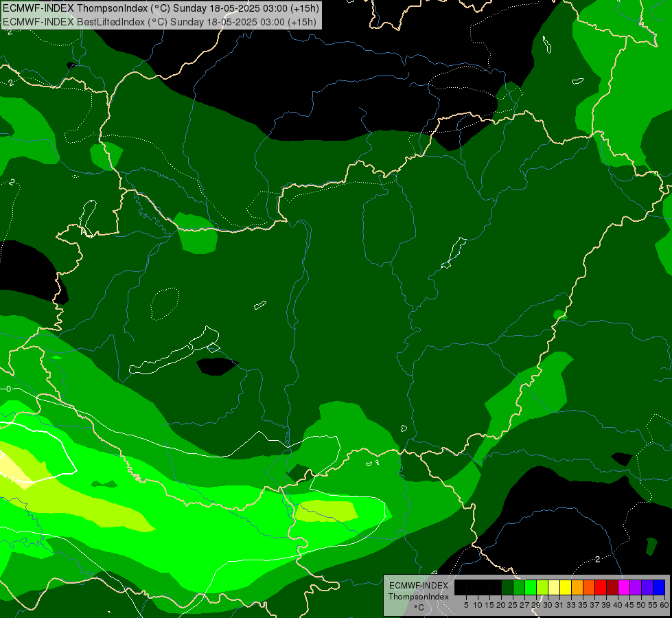The height and width of the screenshot is (618, 672).
Task: Click the bright green 27–29 legend swatch
Action: tap(531, 587)
